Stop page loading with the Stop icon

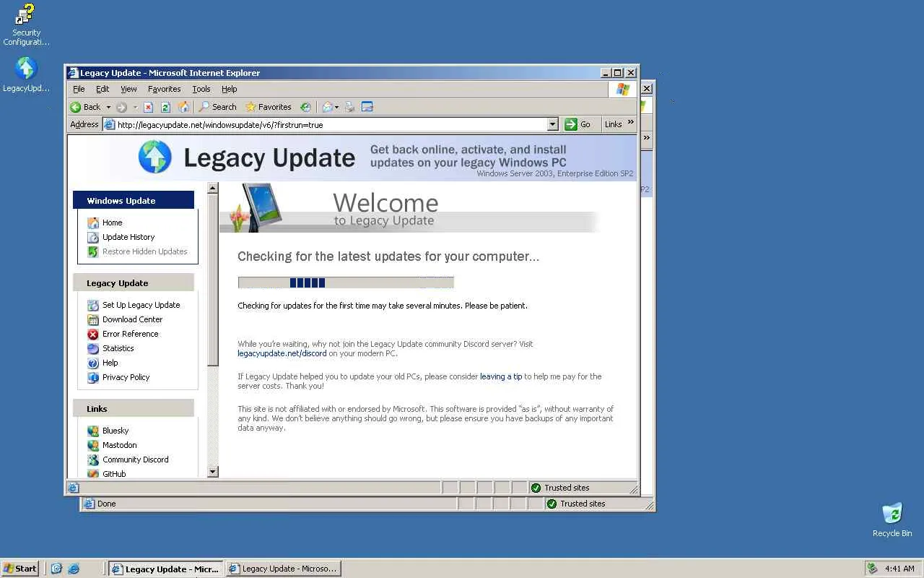(x=148, y=107)
